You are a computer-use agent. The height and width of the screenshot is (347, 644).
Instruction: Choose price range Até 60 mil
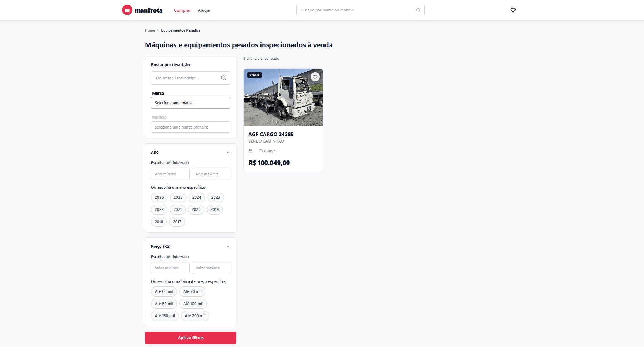coord(164,291)
